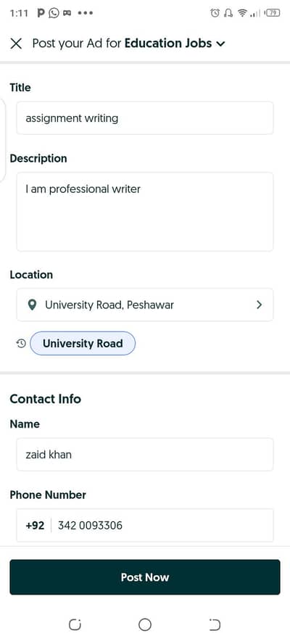Tap the battery indicator icon
Viewport: 290px width, 644px height.
click(x=273, y=13)
